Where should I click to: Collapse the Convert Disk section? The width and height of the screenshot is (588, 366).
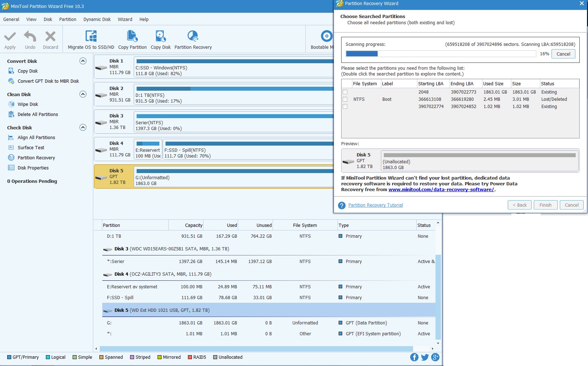[x=83, y=61]
